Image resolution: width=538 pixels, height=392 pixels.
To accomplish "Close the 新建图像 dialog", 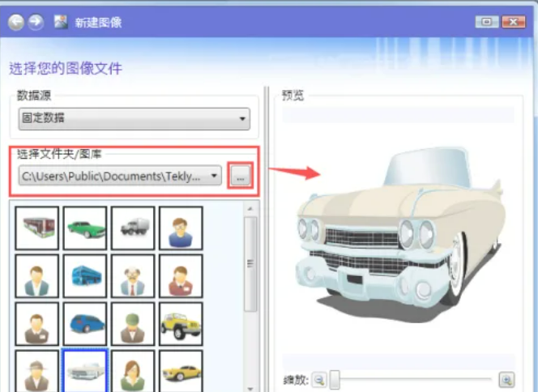I will coord(514,22).
